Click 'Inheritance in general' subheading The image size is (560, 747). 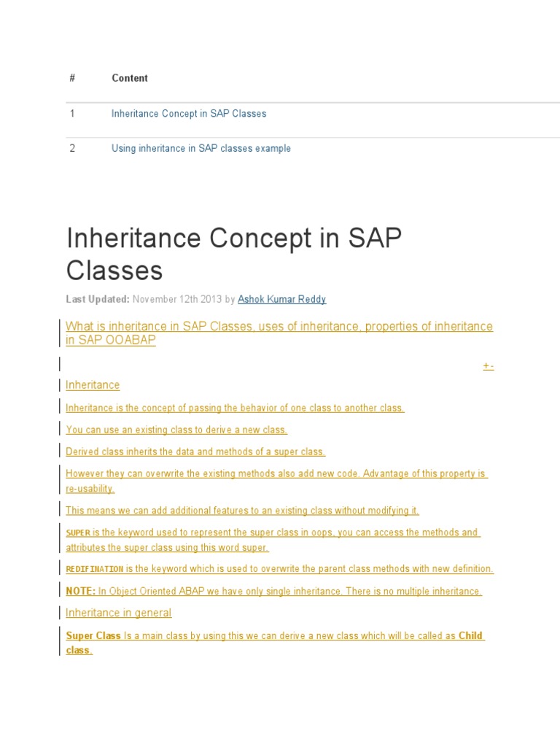tap(118, 614)
